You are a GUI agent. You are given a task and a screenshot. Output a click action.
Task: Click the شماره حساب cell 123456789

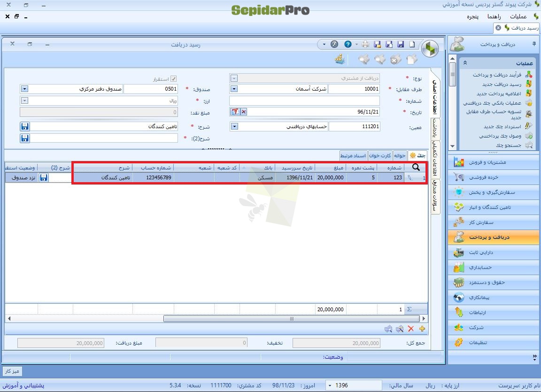[153, 177]
